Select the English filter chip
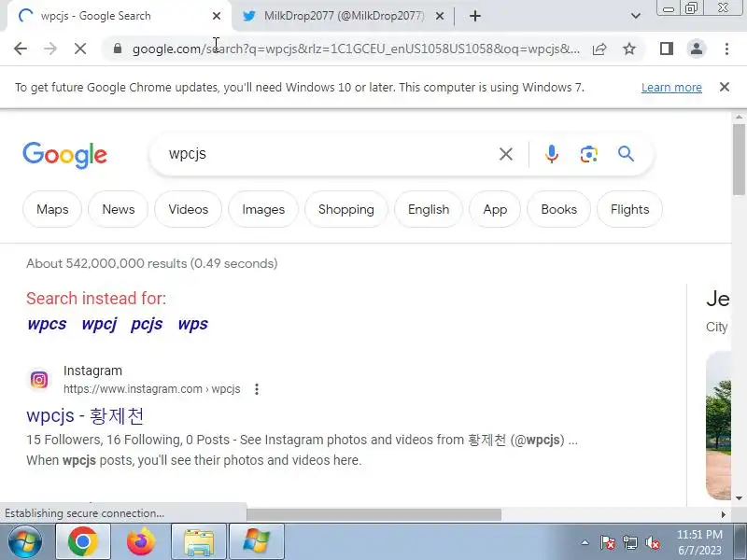The image size is (747, 560). [429, 209]
